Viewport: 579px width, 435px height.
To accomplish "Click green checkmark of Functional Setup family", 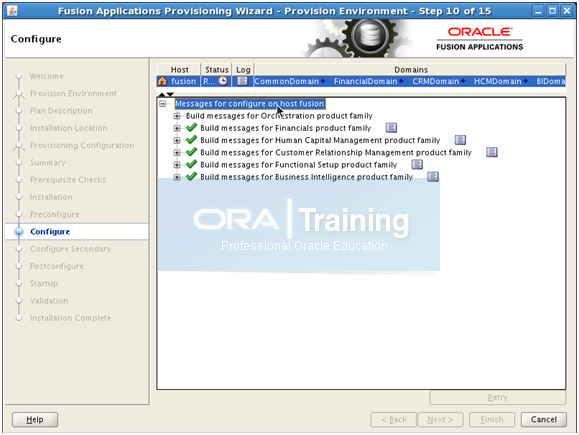I will click(191, 164).
